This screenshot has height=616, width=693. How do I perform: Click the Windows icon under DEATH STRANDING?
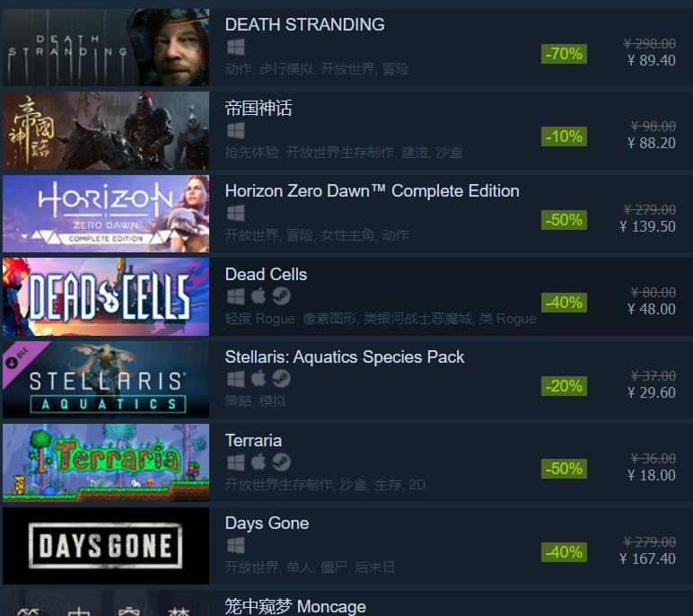pyautogui.click(x=235, y=48)
